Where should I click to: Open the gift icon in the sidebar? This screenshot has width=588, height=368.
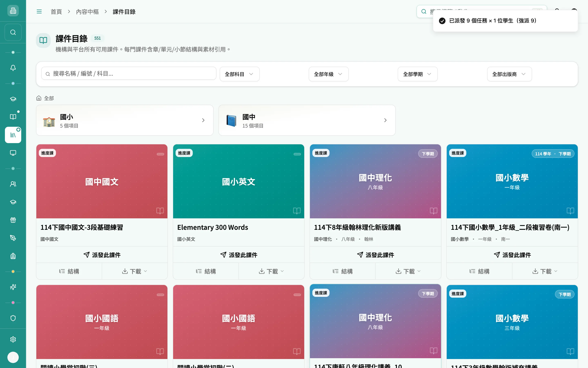click(13, 220)
